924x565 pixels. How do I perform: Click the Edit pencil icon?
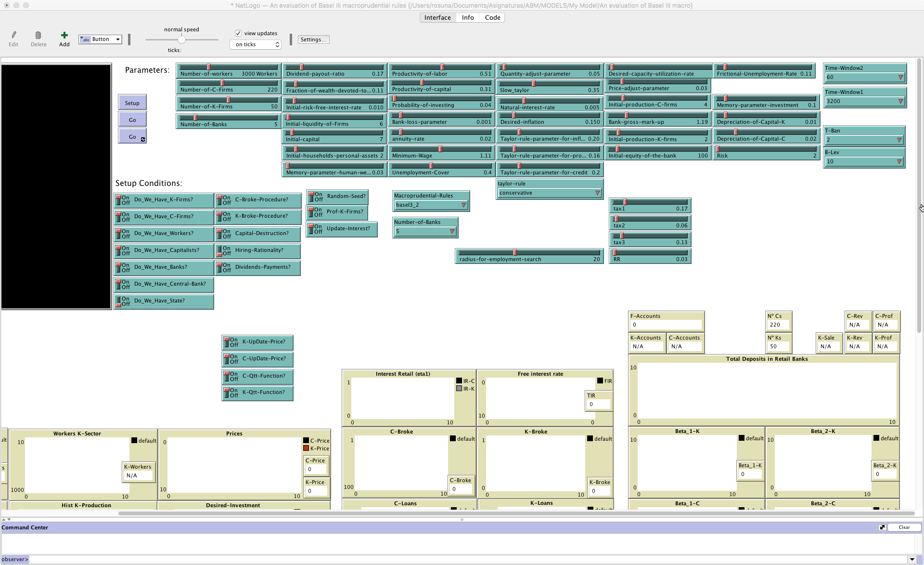[x=13, y=35]
